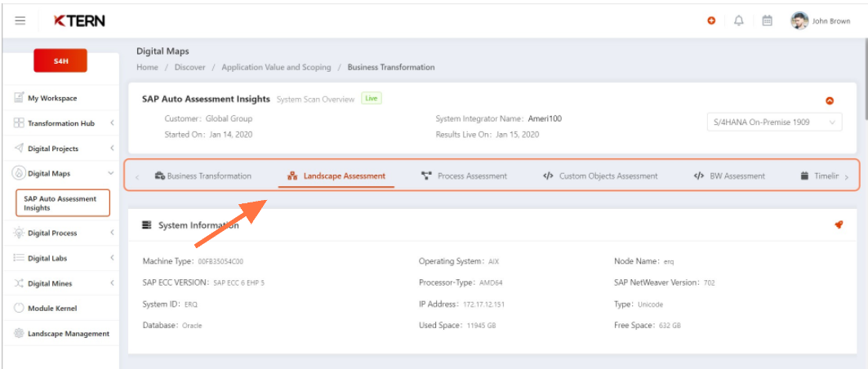Switch to Business Transformation tab

point(203,176)
